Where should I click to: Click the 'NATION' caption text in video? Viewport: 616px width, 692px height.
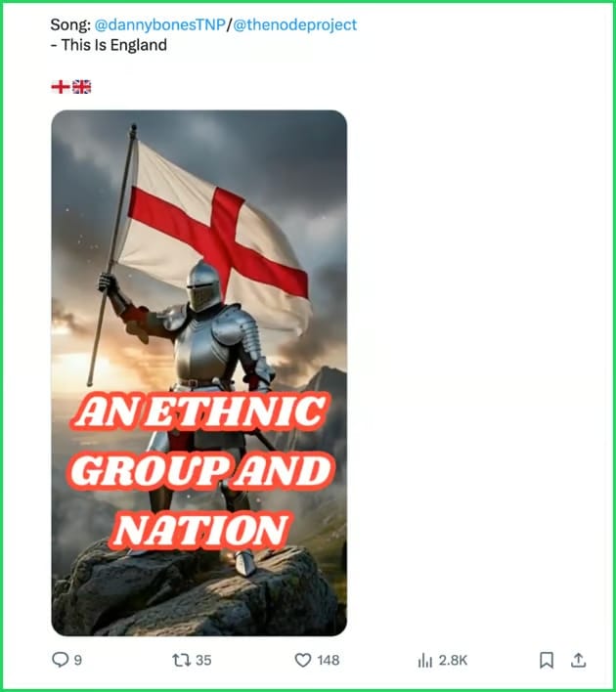click(x=200, y=530)
